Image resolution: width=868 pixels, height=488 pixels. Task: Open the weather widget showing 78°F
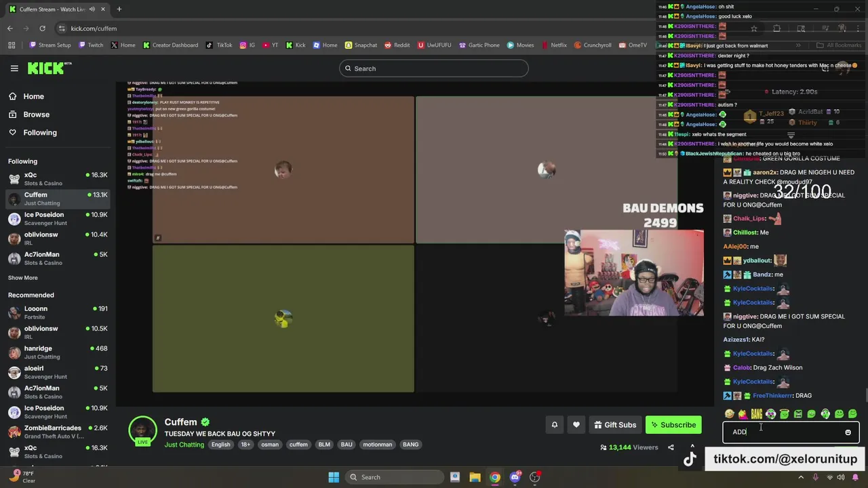[x=22, y=476]
